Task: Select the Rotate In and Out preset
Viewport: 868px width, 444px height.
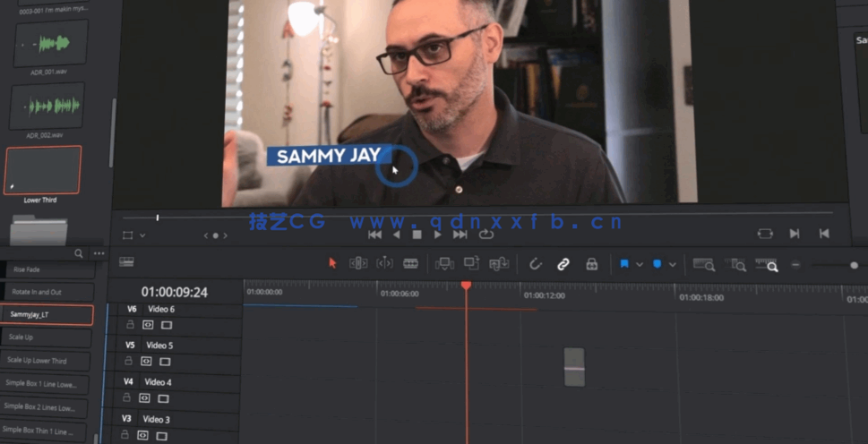Action: click(48, 292)
